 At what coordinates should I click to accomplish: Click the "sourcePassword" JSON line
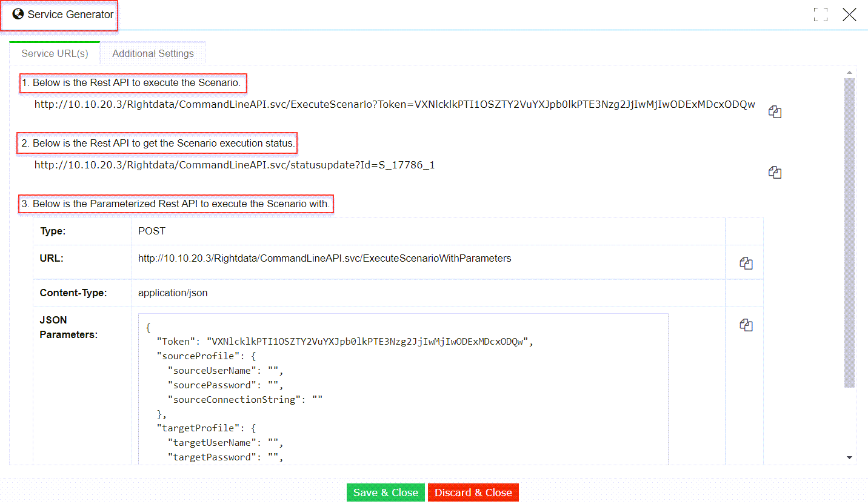[225, 385]
